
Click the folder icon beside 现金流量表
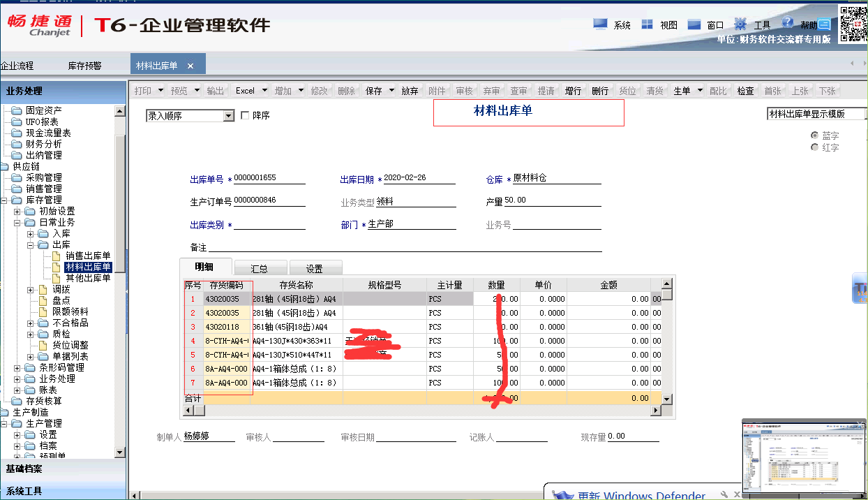click(x=17, y=133)
